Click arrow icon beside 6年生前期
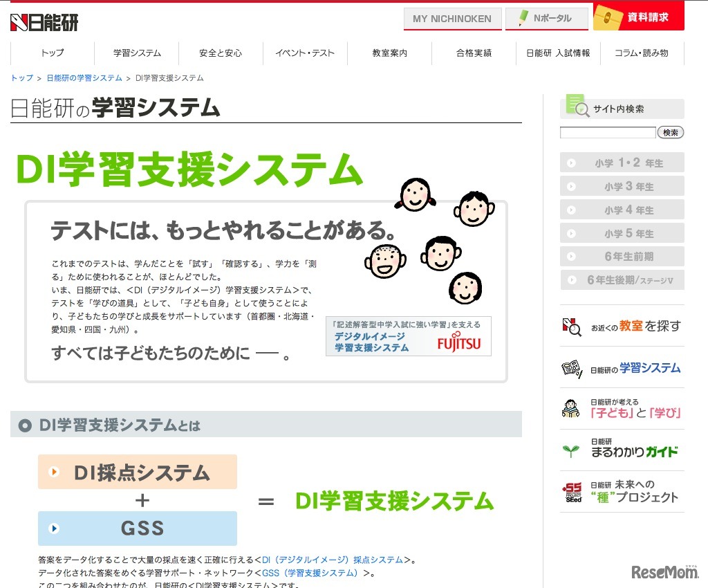The height and width of the screenshot is (588, 708). click(571, 257)
